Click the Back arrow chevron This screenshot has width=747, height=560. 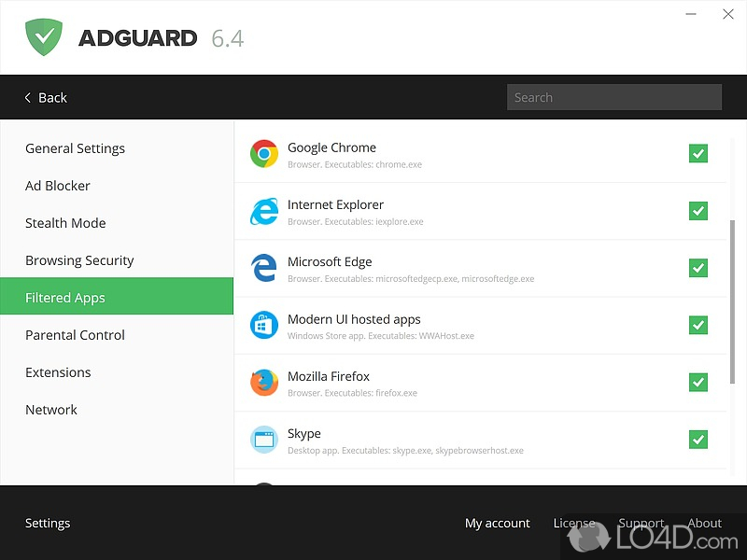28,98
